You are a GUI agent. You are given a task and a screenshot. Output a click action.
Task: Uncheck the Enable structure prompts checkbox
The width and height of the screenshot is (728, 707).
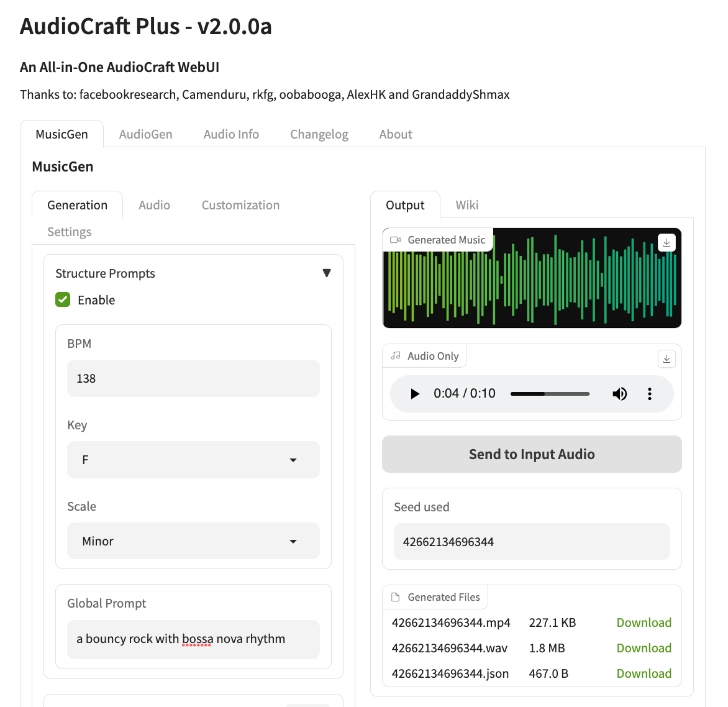(x=63, y=300)
